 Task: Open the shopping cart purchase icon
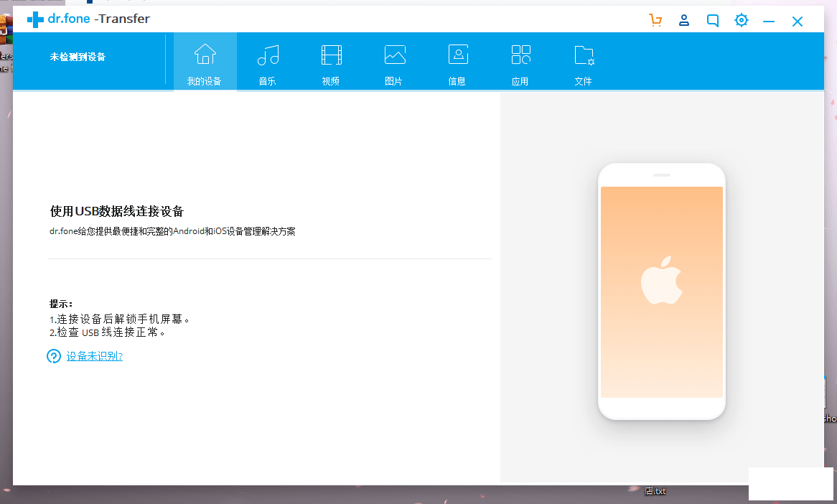[655, 20]
